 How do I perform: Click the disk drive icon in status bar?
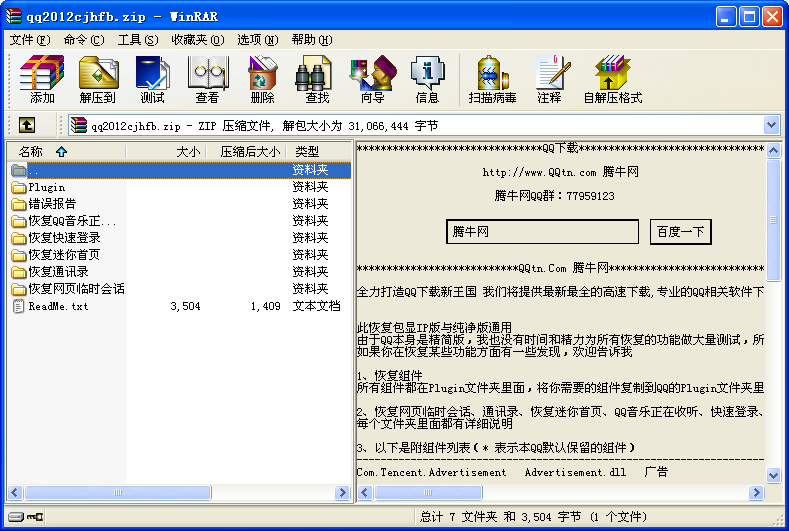(16, 517)
